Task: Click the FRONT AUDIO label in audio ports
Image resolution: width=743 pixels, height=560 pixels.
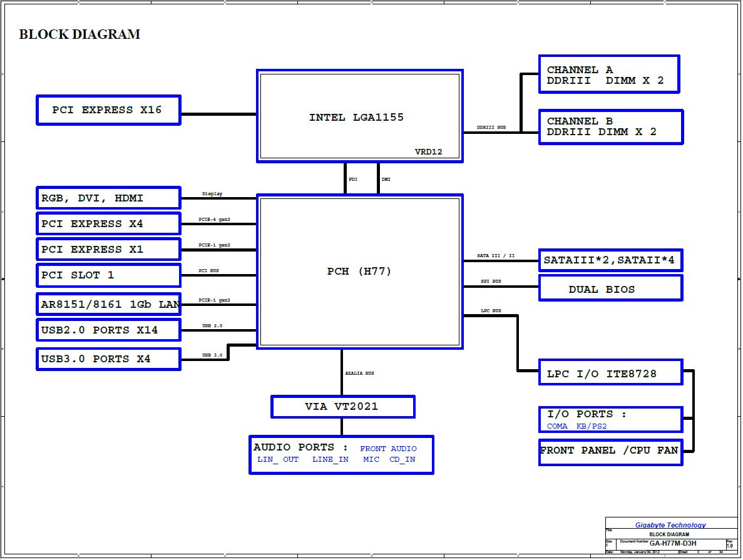Action: 388,449
